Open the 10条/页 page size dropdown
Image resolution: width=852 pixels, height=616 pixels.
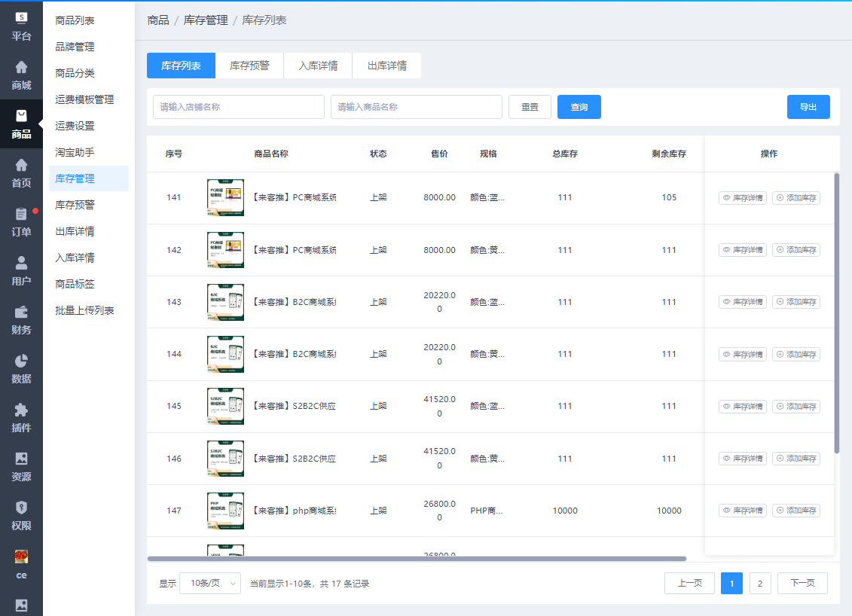click(210, 583)
